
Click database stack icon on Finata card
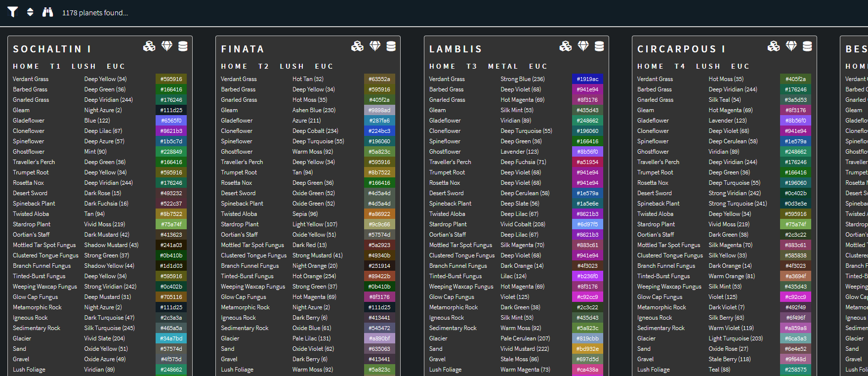click(x=391, y=46)
